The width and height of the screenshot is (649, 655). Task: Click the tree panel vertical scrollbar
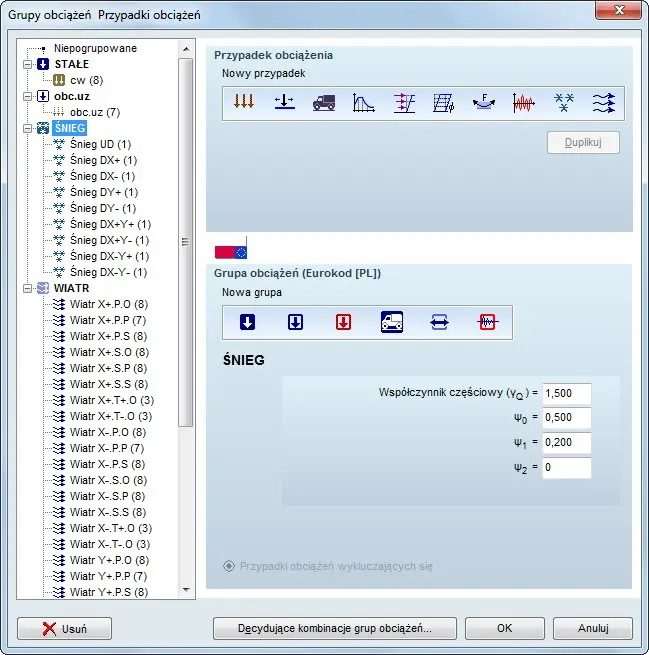[x=185, y=240]
